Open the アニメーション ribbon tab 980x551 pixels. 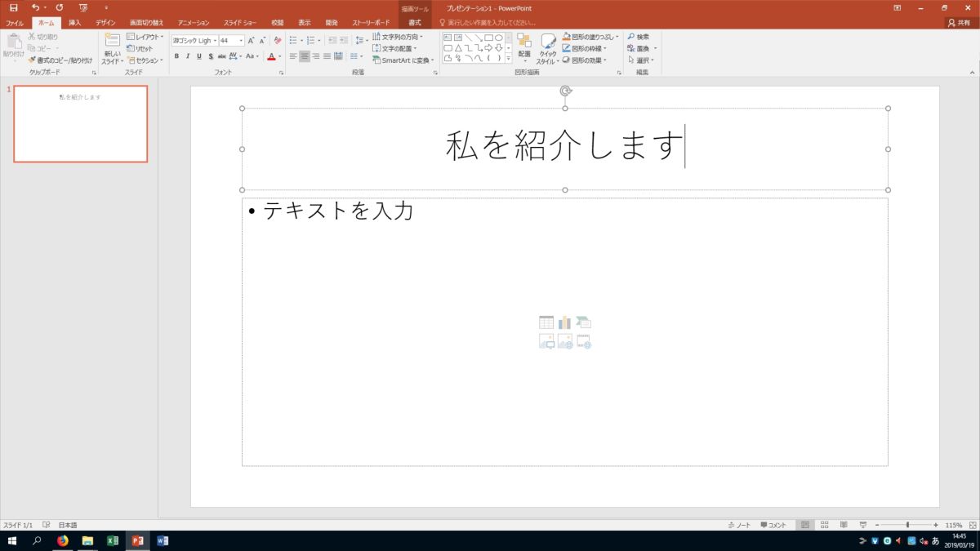tap(194, 23)
